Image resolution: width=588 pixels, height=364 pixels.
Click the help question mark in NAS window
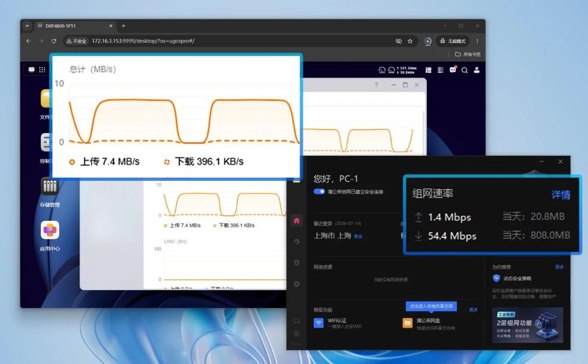(376, 85)
